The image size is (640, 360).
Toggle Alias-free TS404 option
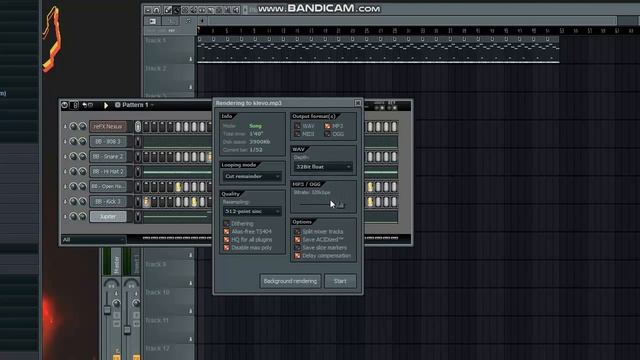point(226,231)
